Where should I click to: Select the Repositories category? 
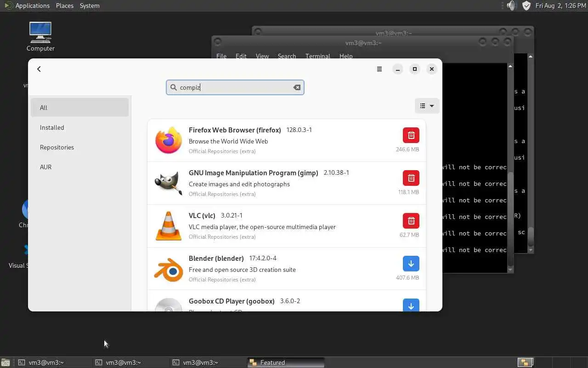tap(80, 147)
